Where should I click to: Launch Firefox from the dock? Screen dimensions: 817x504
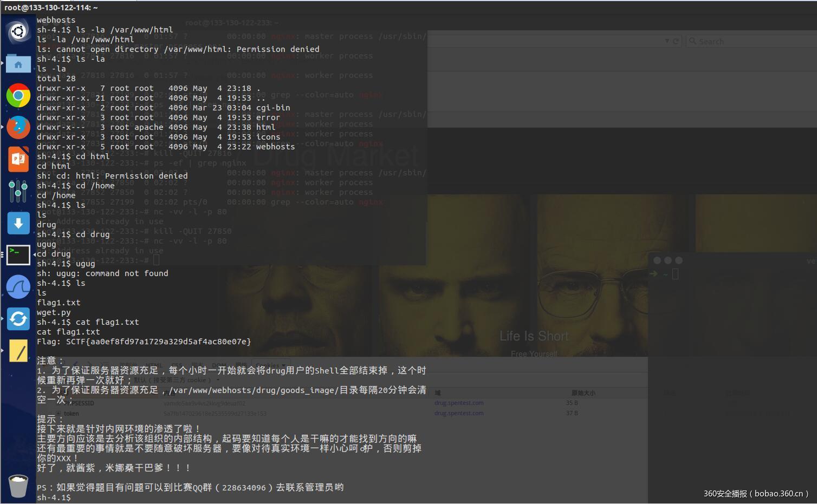click(18, 127)
